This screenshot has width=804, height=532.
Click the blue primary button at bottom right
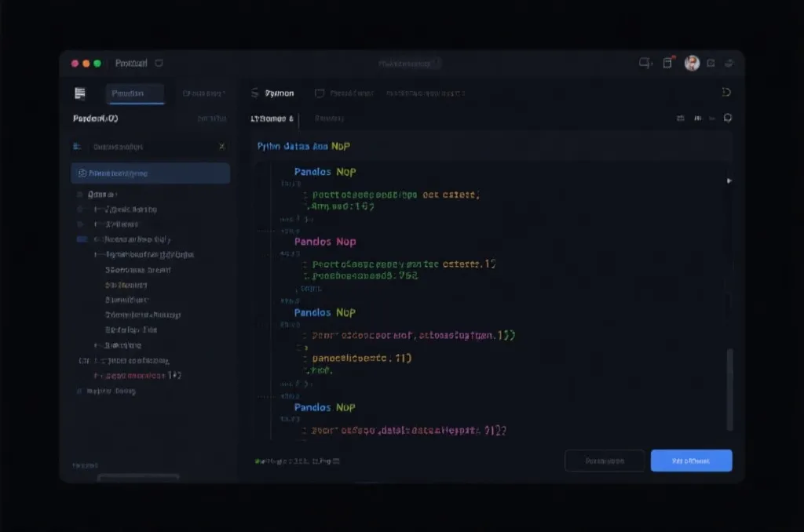click(691, 461)
